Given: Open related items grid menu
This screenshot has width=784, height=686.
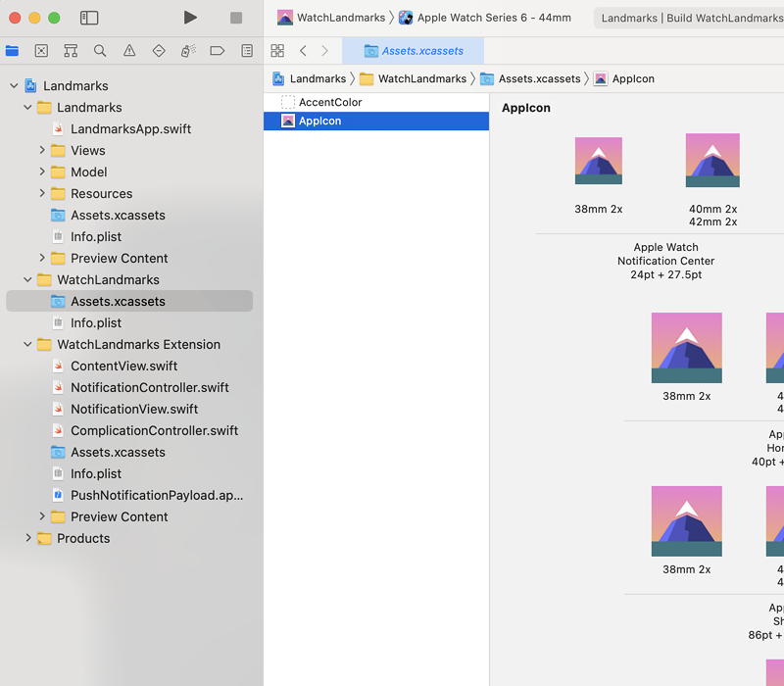Looking at the screenshot, I should [277, 51].
